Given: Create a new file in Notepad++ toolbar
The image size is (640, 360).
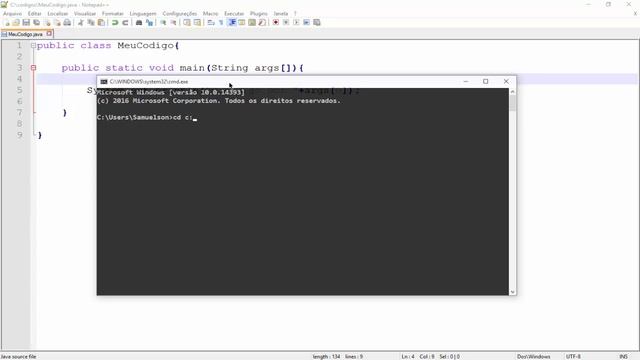Looking at the screenshot, I should click(7, 22).
